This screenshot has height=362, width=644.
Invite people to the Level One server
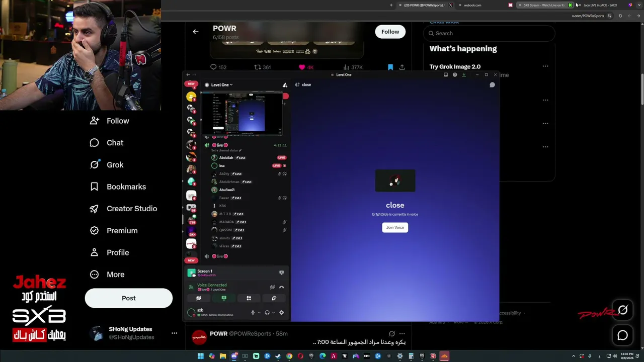285,85
